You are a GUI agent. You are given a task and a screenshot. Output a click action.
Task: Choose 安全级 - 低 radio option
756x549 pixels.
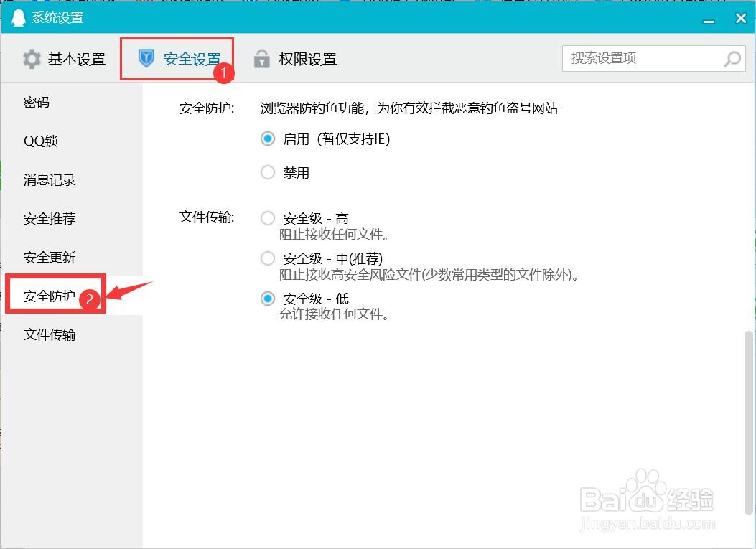268,299
